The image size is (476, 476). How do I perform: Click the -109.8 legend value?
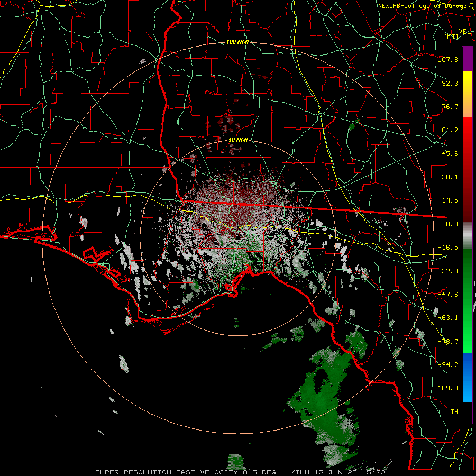pyautogui.click(x=446, y=388)
